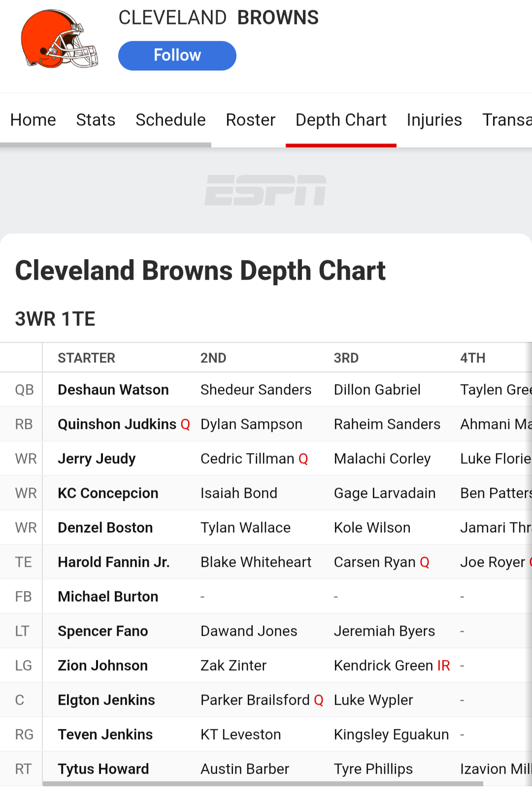Click Parker Brailsford's Q injury icon
The image size is (532, 793).
tap(319, 700)
